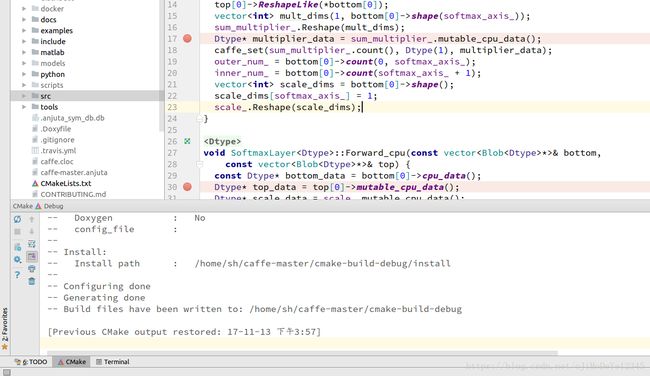Click the print icon in CMake panel
Image resolution: width=650 pixels, height=376 pixels.
coord(32,269)
